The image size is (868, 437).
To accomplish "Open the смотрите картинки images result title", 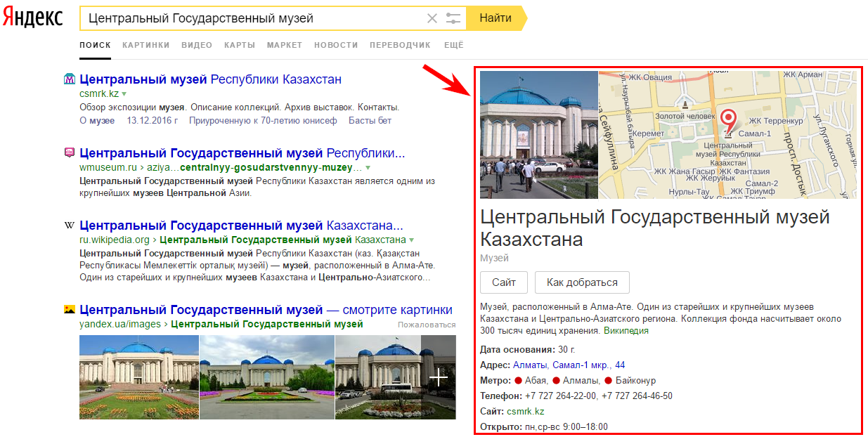I will click(266, 310).
